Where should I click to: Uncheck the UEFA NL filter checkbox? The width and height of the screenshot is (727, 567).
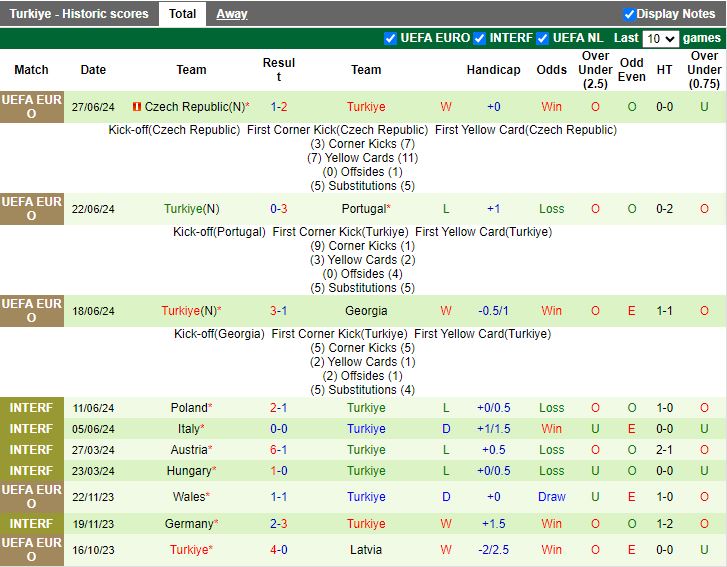[542, 38]
